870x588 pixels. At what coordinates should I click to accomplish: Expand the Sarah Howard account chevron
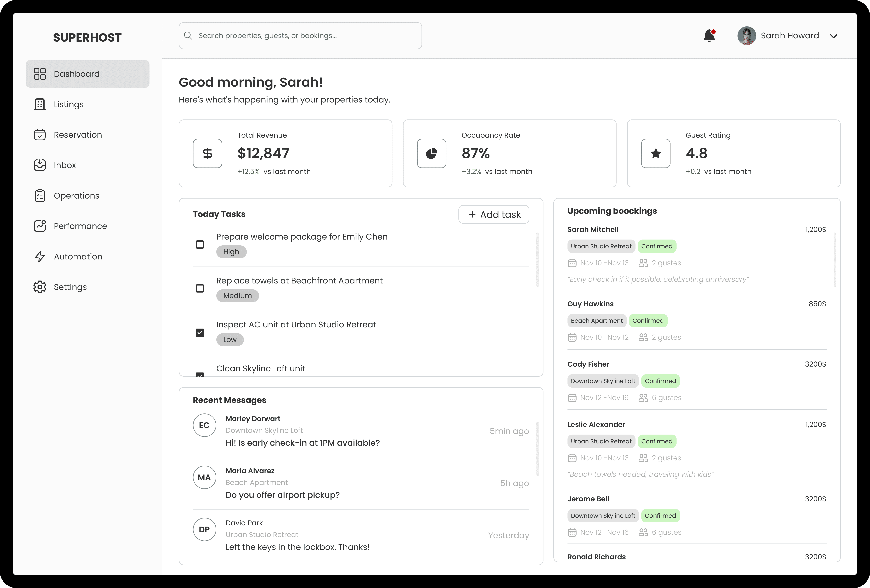(x=833, y=36)
